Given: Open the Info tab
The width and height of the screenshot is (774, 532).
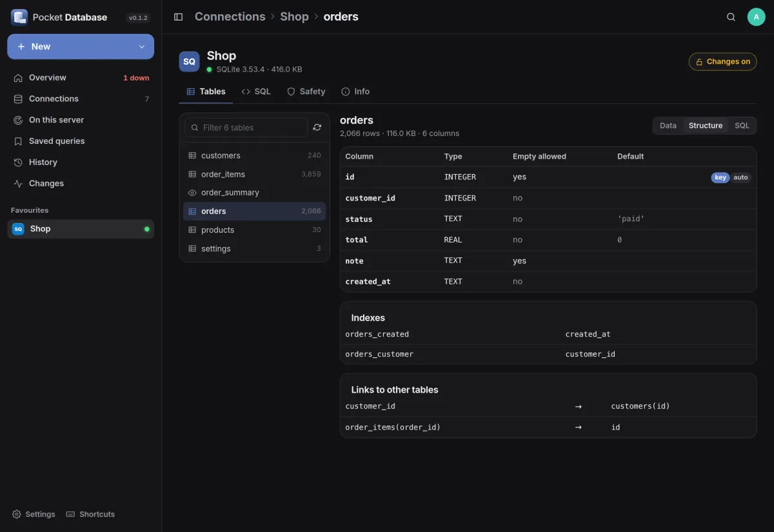Looking at the screenshot, I should pos(355,92).
